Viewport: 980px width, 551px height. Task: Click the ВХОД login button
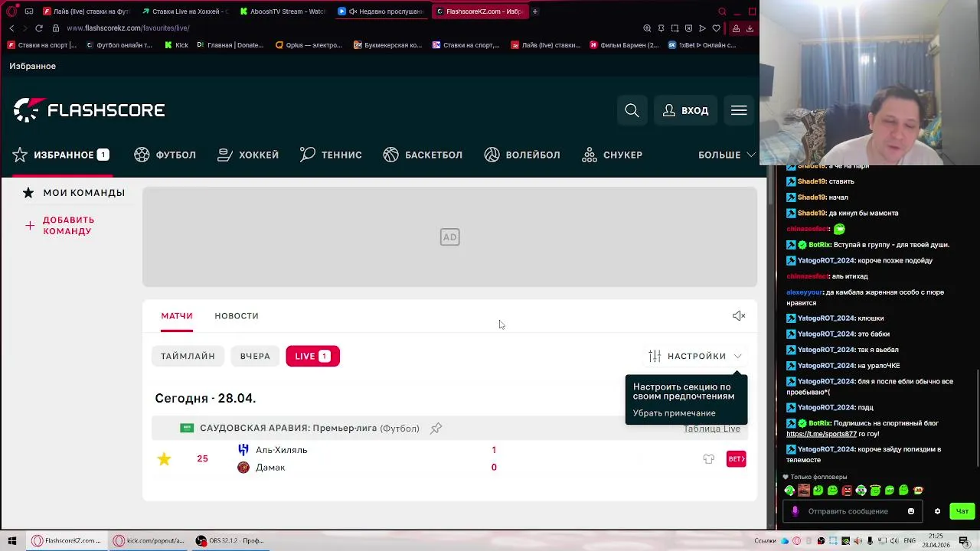[685, 111]
